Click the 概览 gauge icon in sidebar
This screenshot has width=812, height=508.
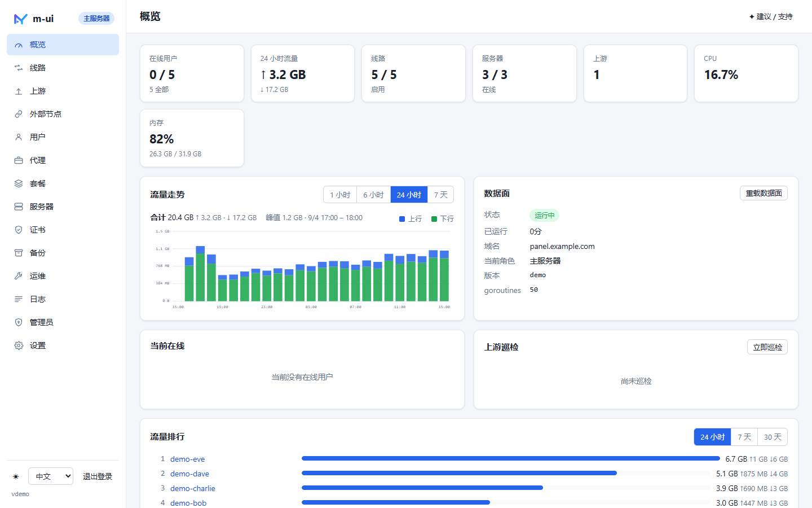tap(19, 45)
